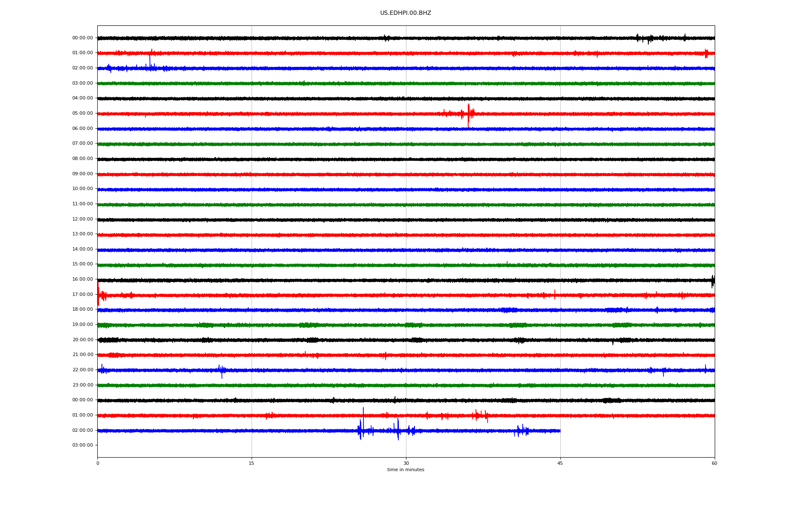Click the large spike on red 05:00:00 trace
The image size is (812, 508).
(x=468, y=113)
